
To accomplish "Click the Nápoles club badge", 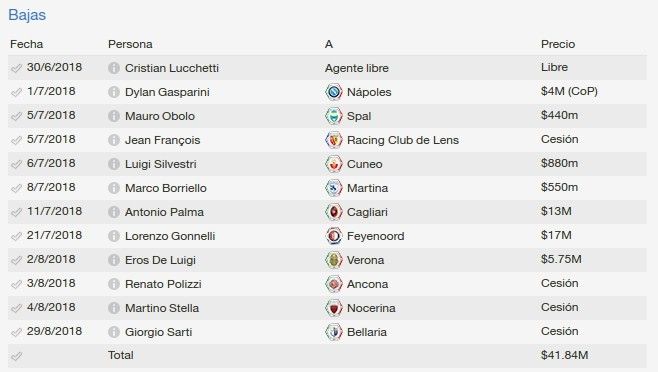I will (334, 92).
